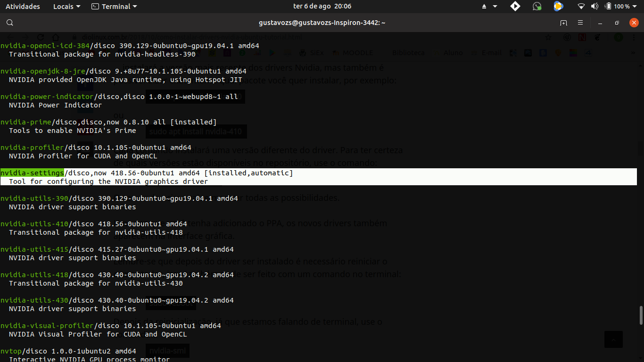Viewport: 644px width, 362px height.
Task: Minimize the terminal window
Action: pos(600,23)
